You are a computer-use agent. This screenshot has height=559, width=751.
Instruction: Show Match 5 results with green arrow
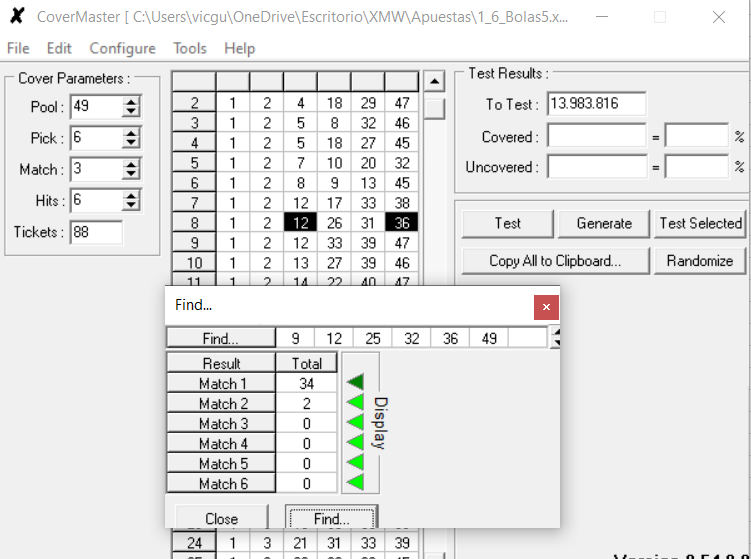point(355,462)
